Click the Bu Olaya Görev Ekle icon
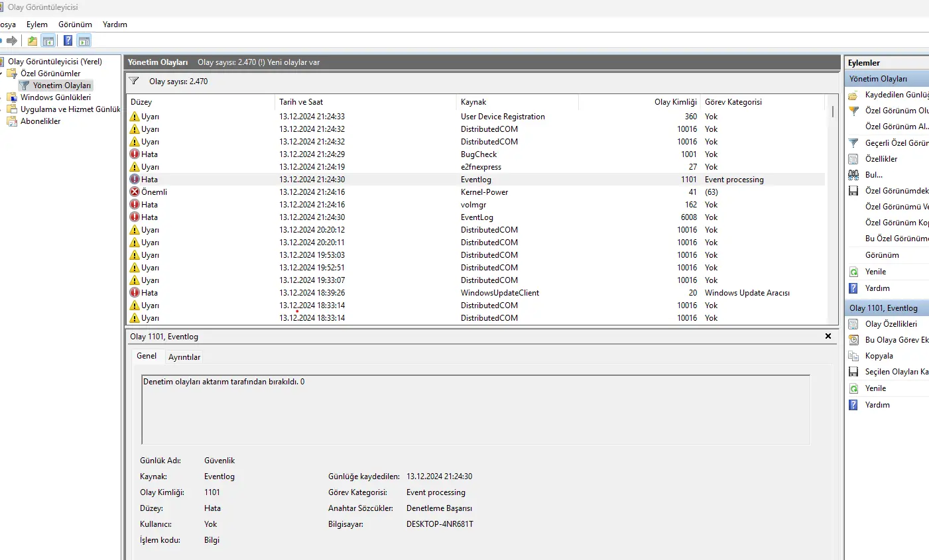Viewport: 929px width, 560px height. point(853,340)
